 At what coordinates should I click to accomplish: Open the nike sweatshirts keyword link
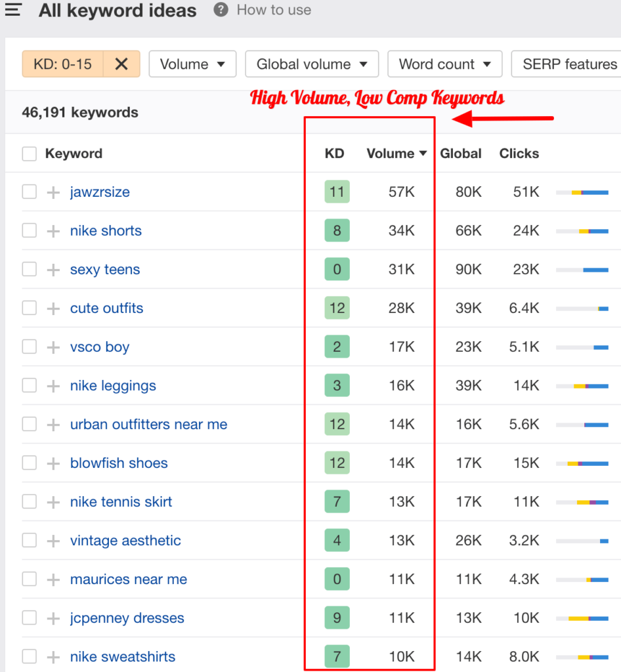123,656
